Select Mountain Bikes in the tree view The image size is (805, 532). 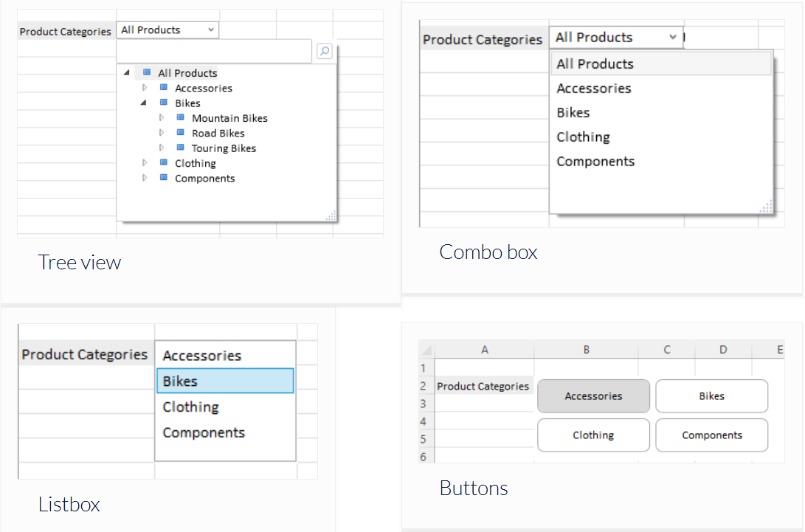click(x=229, y=117)
